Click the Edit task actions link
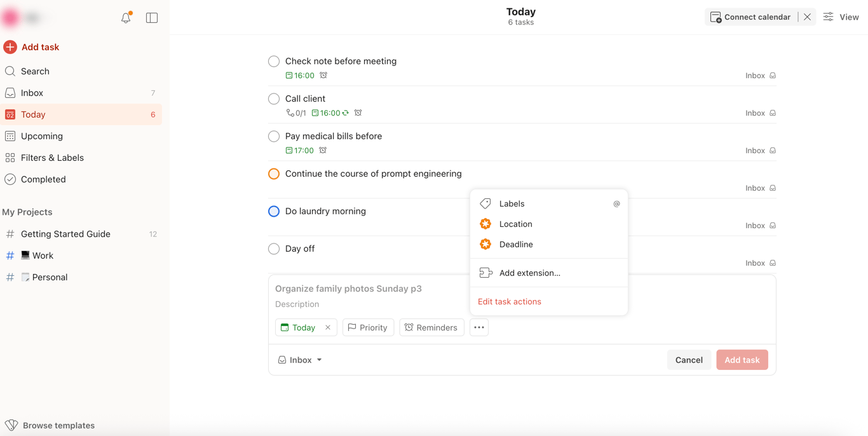This screenshot has width=868, height=436. point(510,302)
